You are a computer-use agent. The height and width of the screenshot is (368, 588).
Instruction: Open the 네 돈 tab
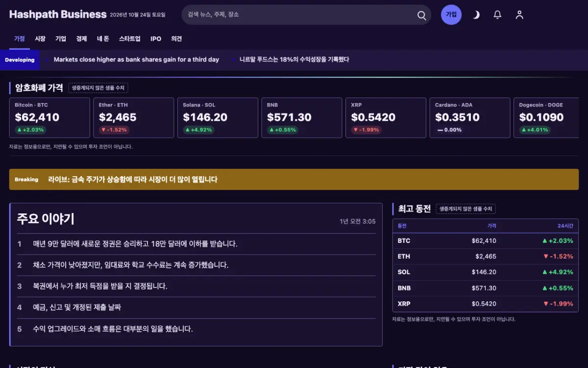pos(103,39)
